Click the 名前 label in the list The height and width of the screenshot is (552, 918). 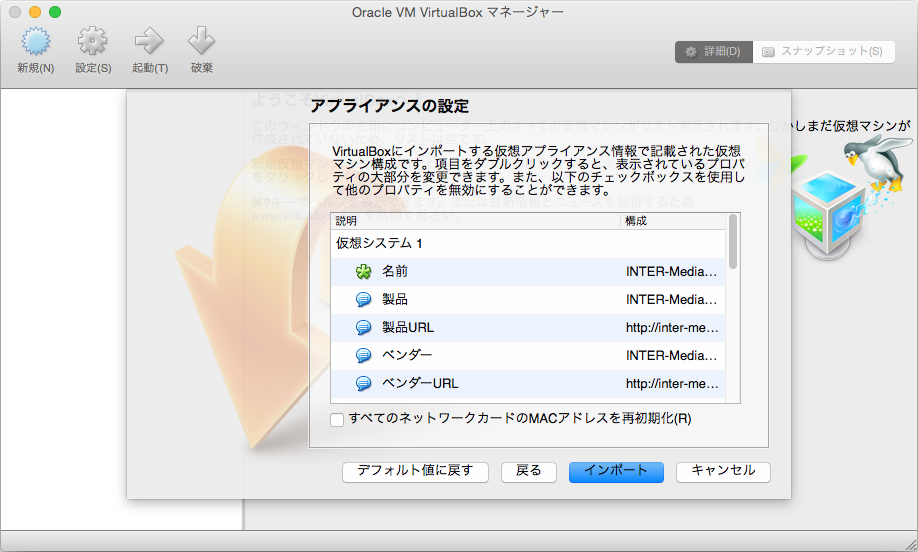[395, 271]
